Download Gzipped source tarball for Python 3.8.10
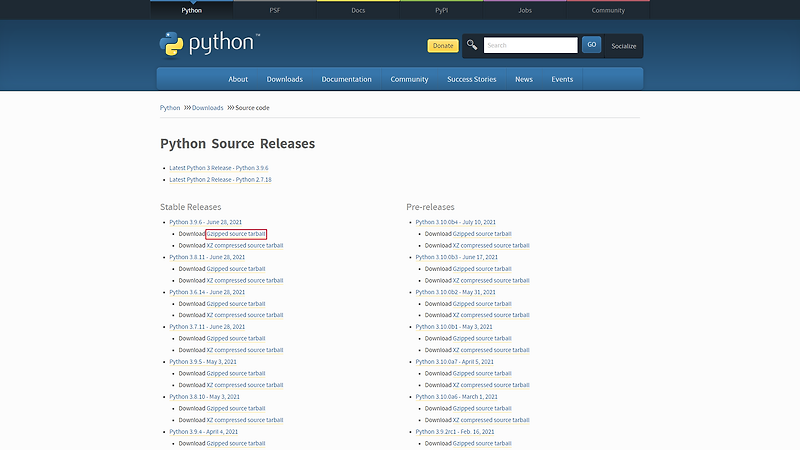 point(236,408)
